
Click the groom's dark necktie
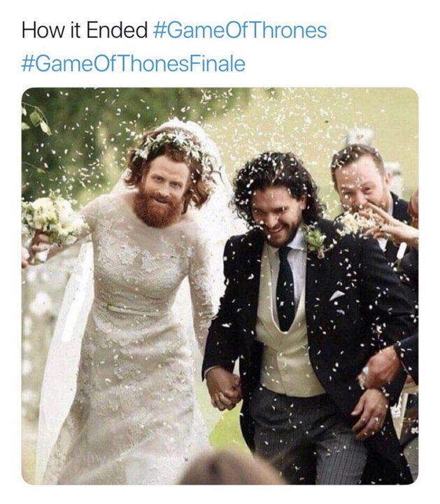[285, 288]
